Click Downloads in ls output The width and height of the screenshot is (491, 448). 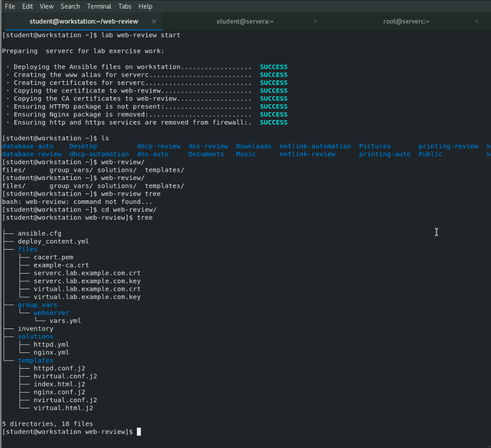[254, 146]
